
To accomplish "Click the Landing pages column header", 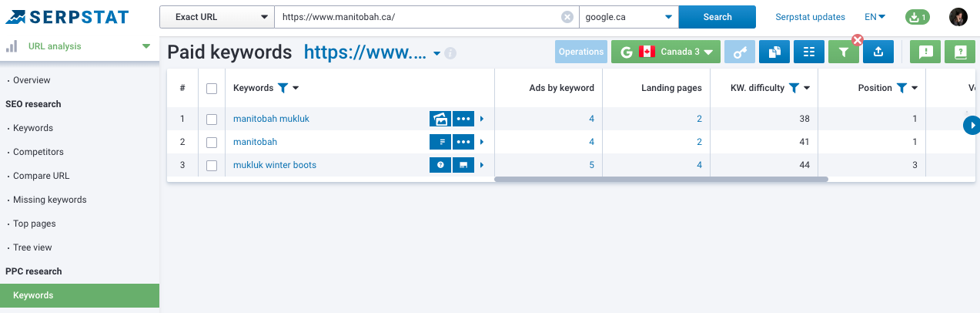I will 671,88.
